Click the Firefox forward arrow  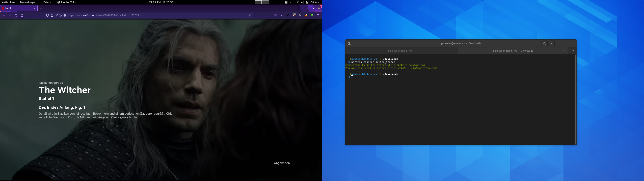pyautogui.click(x=10, y=15)
